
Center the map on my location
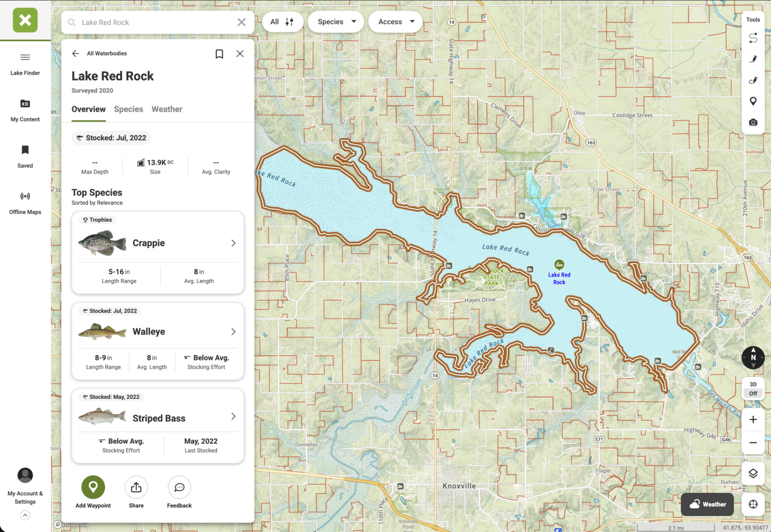pyautogui.click(x=753, y=504)
